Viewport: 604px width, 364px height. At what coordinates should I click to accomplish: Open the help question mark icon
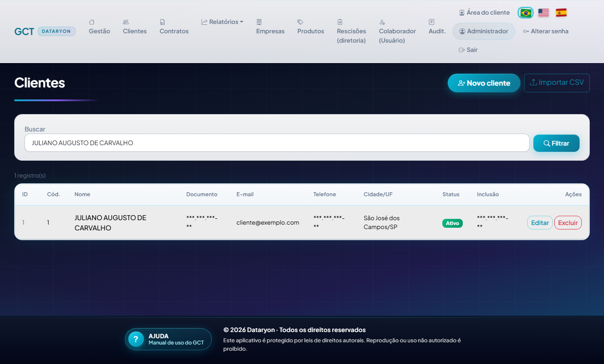[x=136, y=339]
